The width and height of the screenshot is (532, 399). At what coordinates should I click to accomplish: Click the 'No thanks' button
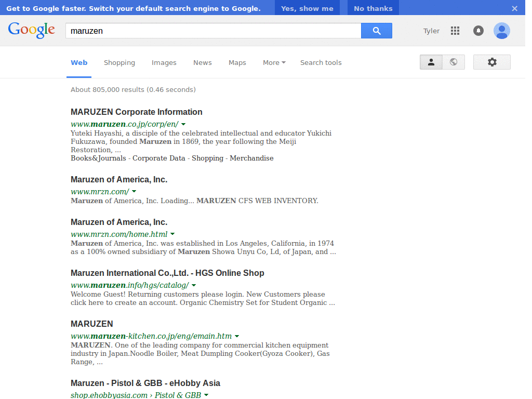[x=373, y=8]
